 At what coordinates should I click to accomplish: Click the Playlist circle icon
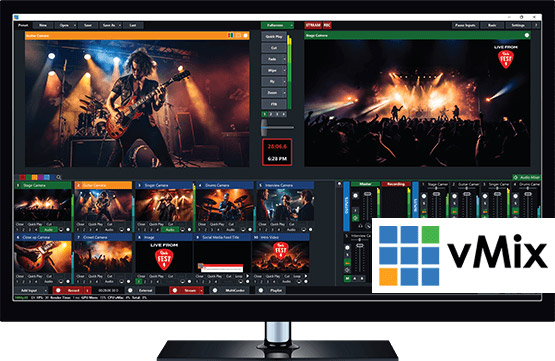(x=261, y=290)
